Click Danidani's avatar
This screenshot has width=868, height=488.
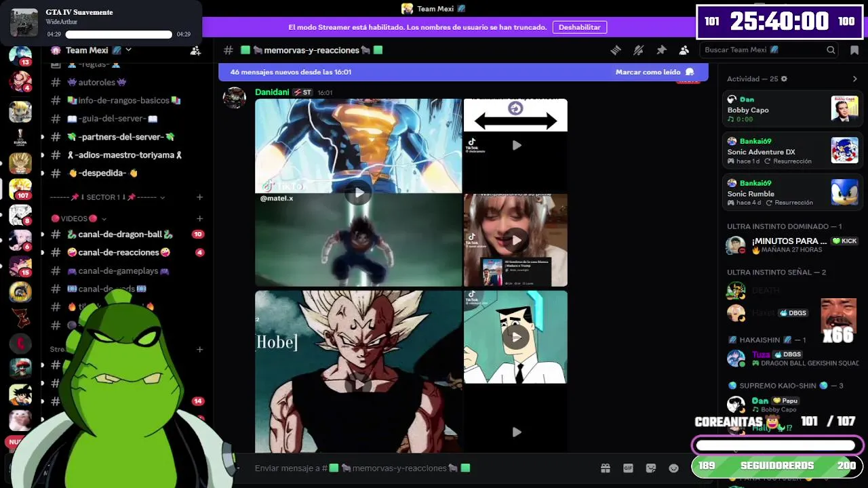[x=235, y=98]
